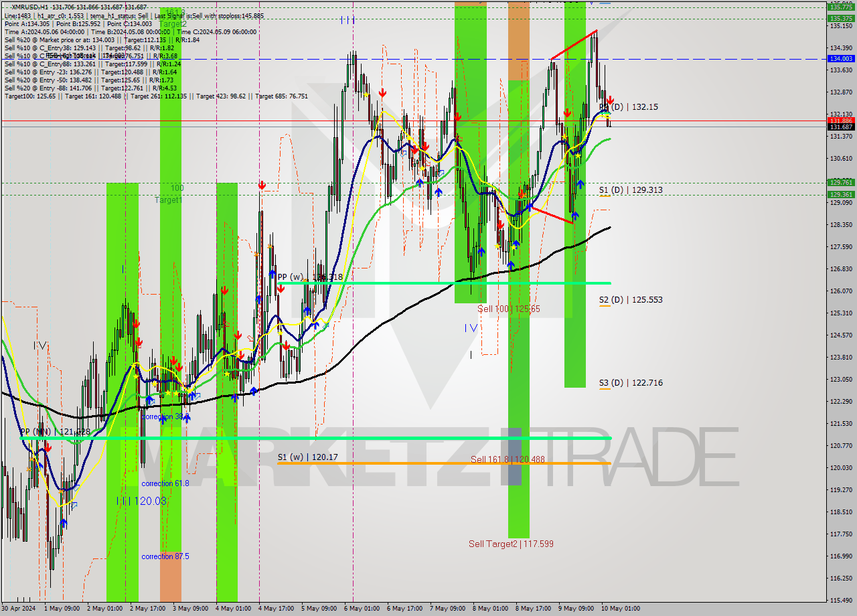Click '6 May 01:00' on the time axis
The image size is (857, 616).
pyautogui.click(x=362, y=609)
